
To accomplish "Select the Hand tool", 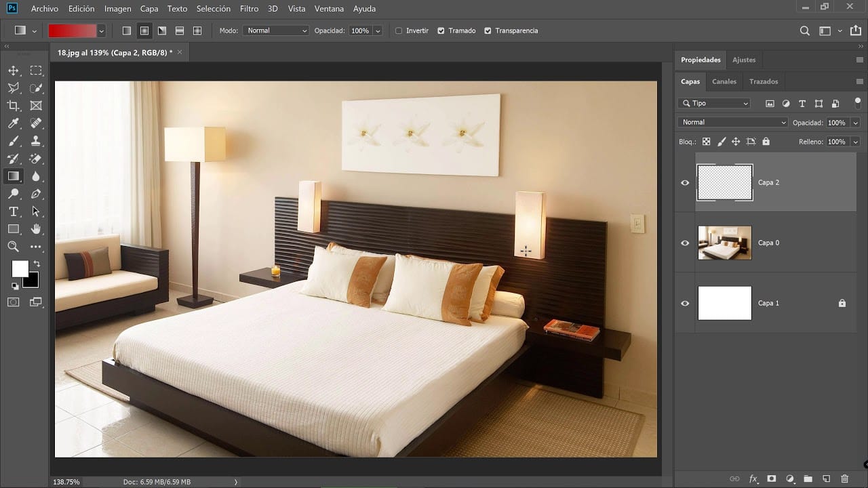I will click(x=36, y=229).
